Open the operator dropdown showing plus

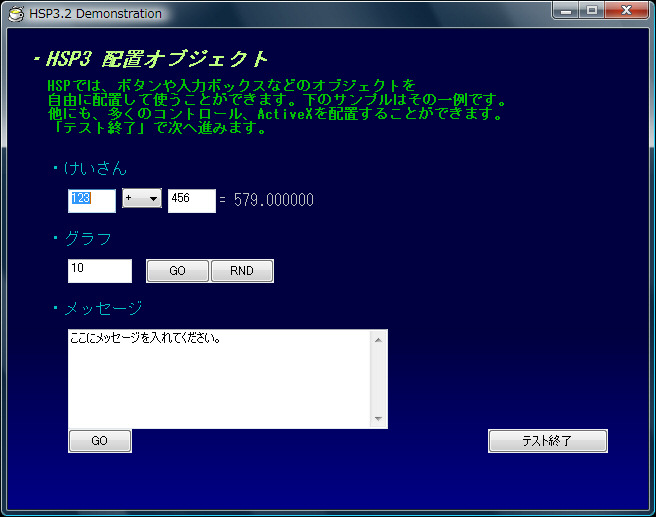pyautogui.click(x=142, y=198)
